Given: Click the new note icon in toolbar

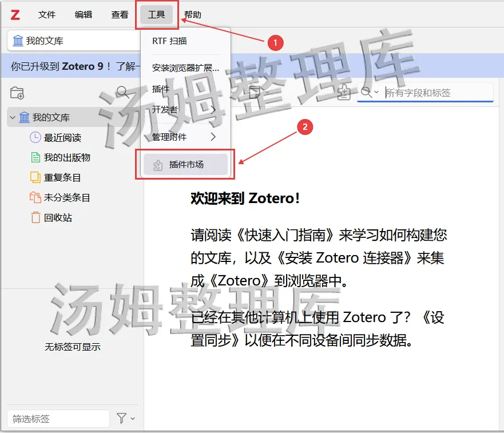Looking at the screenshot, I should click(x=254, y=92).
